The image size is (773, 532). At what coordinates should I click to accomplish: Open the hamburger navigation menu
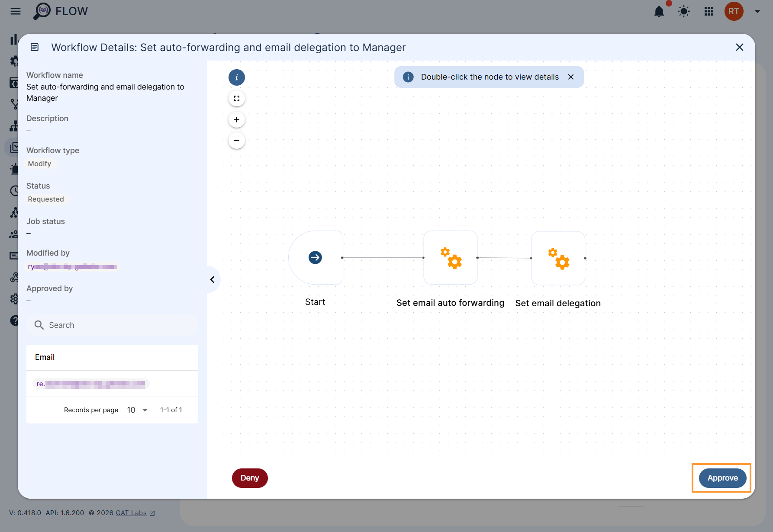pos(16,12)
